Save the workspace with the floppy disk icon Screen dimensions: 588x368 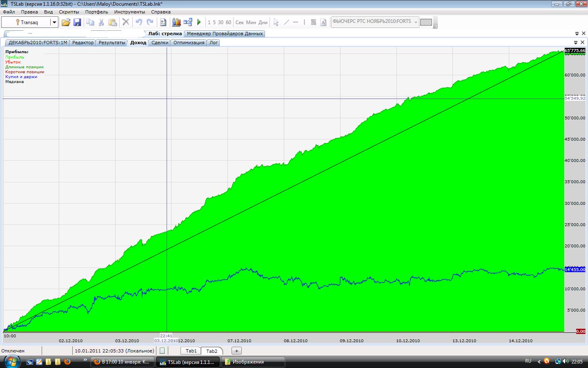77,22
